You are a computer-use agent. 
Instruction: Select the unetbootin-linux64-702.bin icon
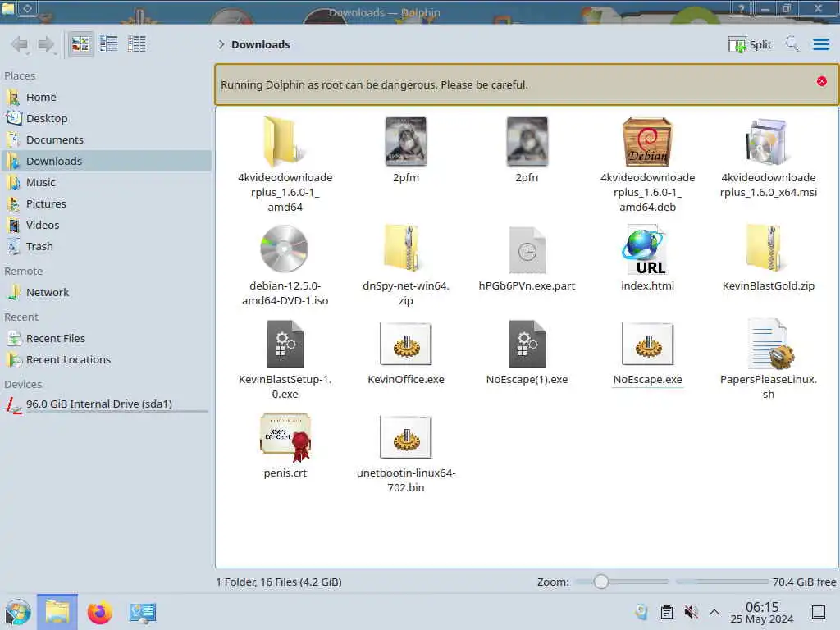[x=405, y=438]
